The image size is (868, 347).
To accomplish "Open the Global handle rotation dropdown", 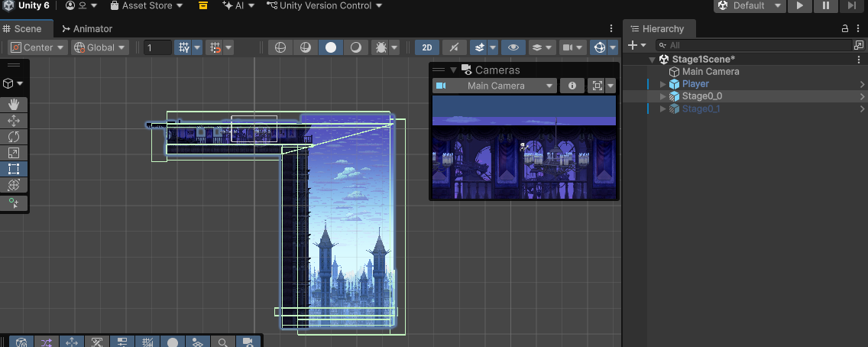I will tap(100, 47).
